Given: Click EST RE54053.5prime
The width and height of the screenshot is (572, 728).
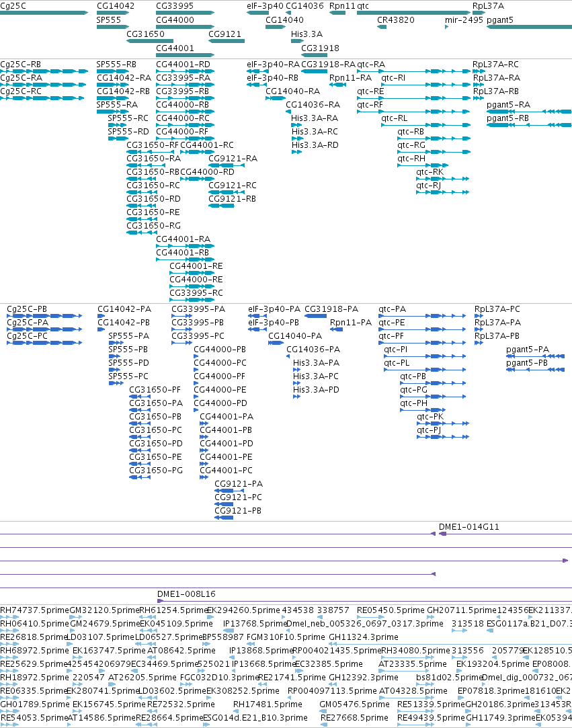Looking at the screenshot, I should pyautogui.click(x=34, y=718).
